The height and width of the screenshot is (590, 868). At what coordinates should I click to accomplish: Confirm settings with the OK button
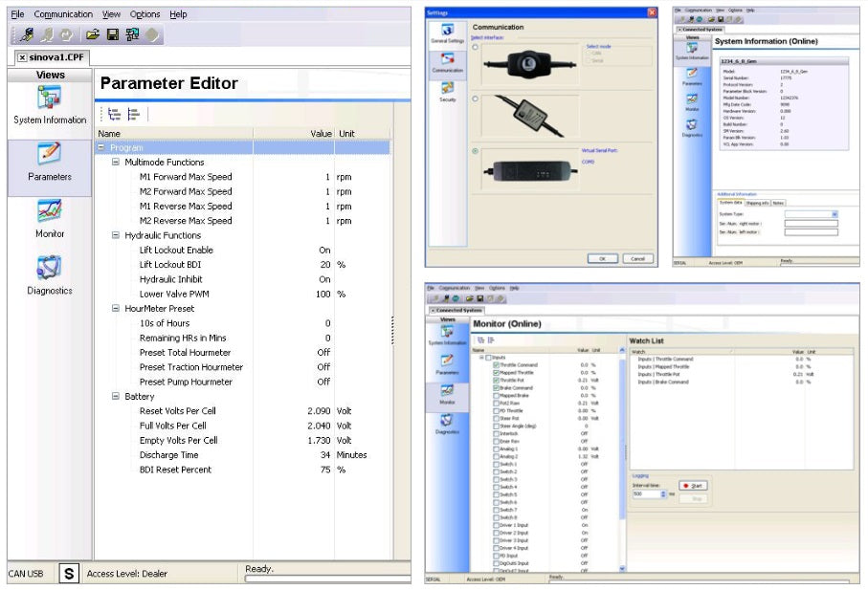coord(604,258)
